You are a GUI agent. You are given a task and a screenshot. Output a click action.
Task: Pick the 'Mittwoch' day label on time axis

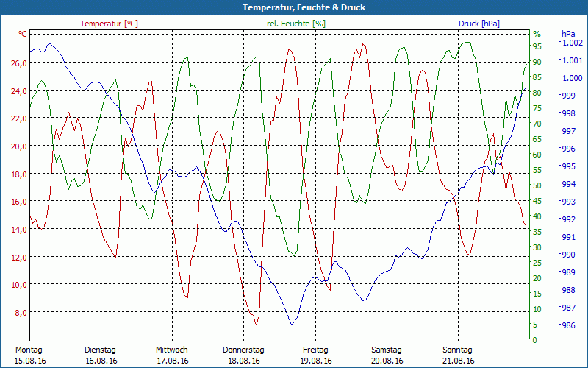172,350
